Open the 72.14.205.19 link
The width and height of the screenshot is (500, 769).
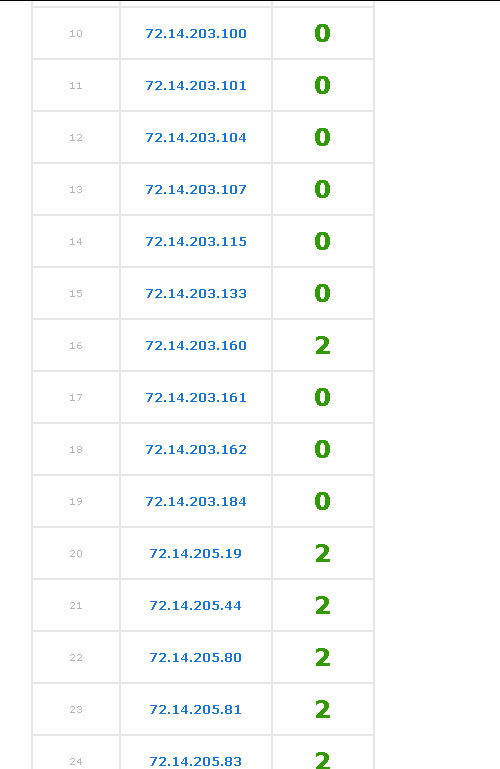pos(195,553)
